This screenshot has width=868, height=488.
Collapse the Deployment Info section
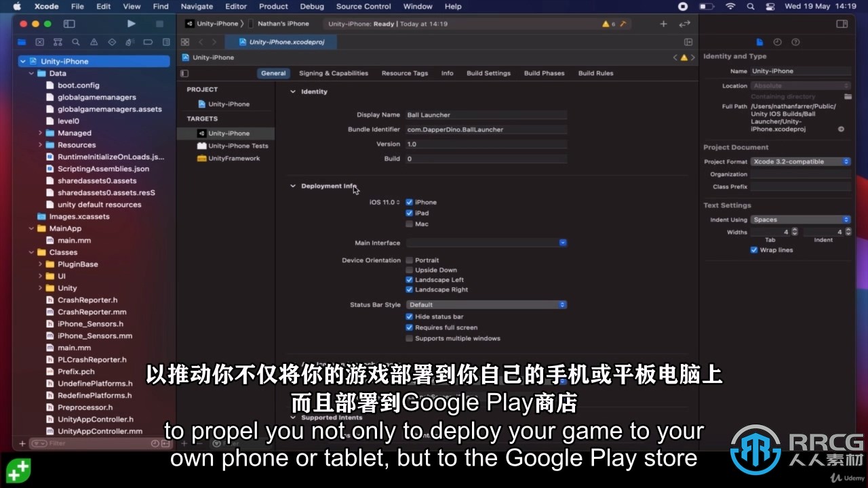[x=293, y=186]
